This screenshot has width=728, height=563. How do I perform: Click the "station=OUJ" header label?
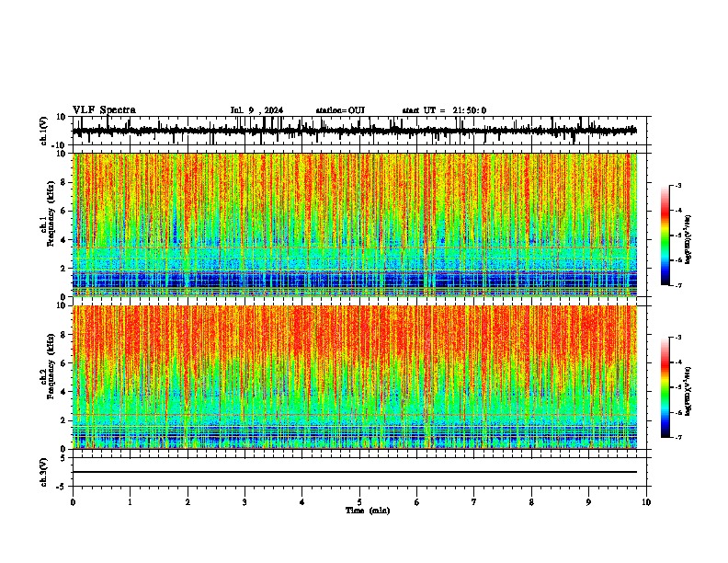340,110
